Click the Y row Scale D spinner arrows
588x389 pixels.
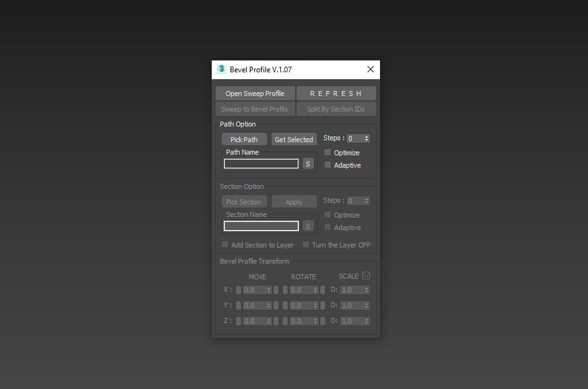[x=366, y=305]
